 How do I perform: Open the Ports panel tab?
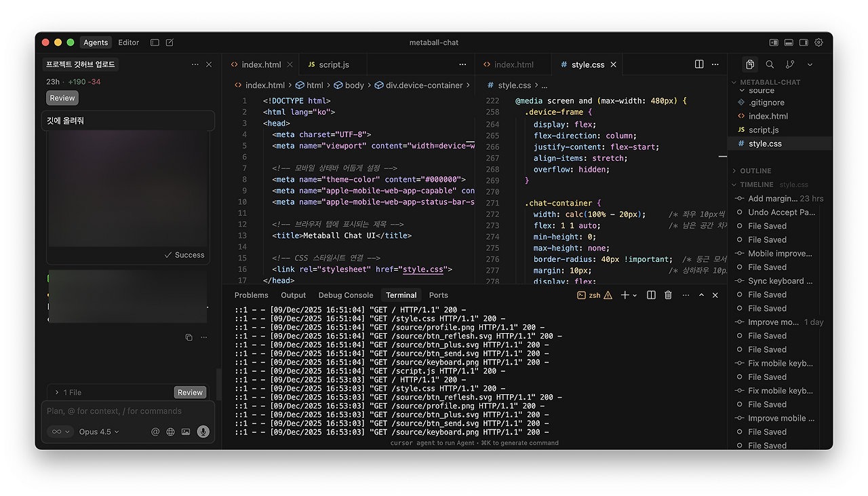pyautogui.click(x=439, y=295)
